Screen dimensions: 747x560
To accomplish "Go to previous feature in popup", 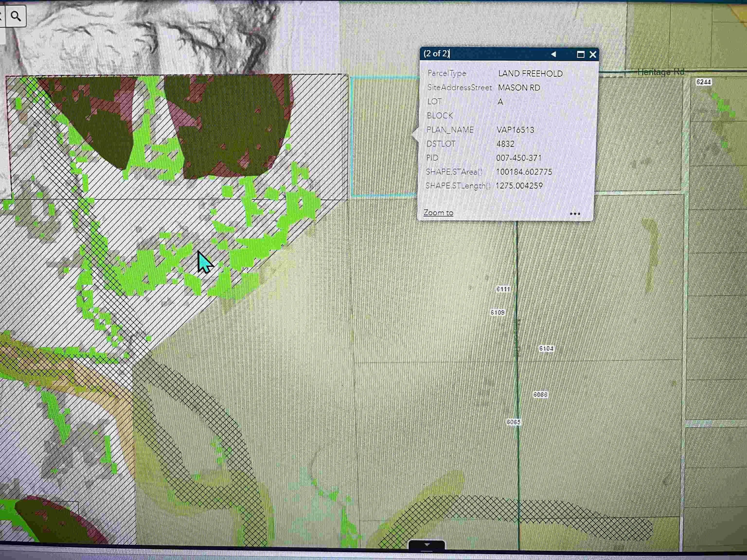I will [553, 54].
